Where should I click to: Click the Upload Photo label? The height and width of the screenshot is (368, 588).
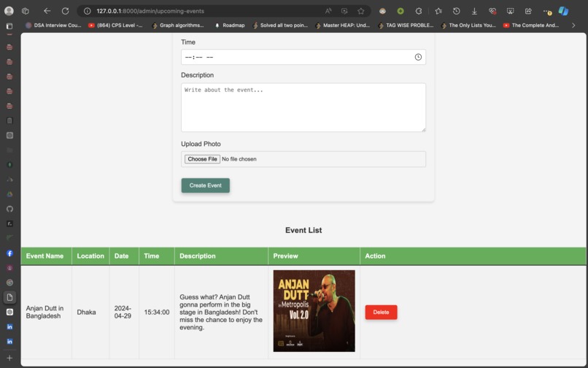pyautogui.click(x=201, y=144)
